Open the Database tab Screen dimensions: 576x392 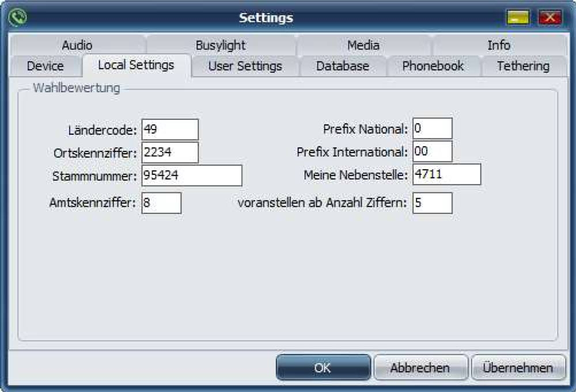click(343, 66)
